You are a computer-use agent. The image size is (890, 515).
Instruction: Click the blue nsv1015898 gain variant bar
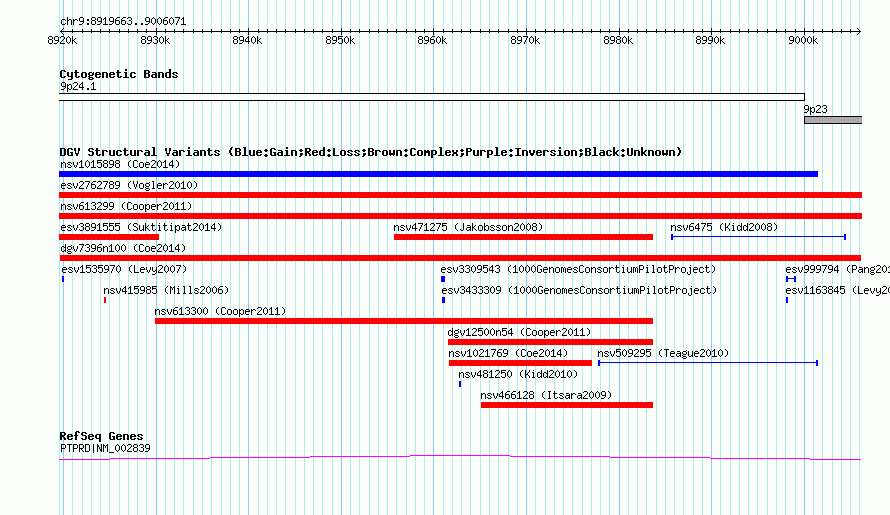pos(438,174)
